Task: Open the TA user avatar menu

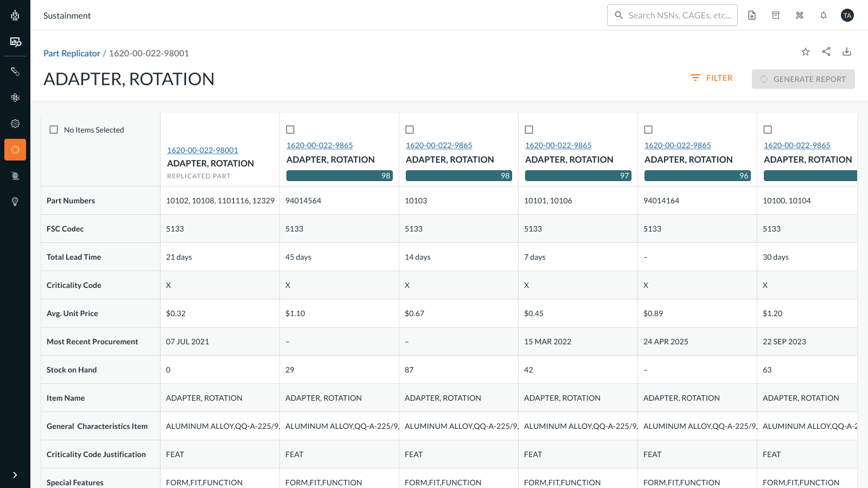Action: 847,15
